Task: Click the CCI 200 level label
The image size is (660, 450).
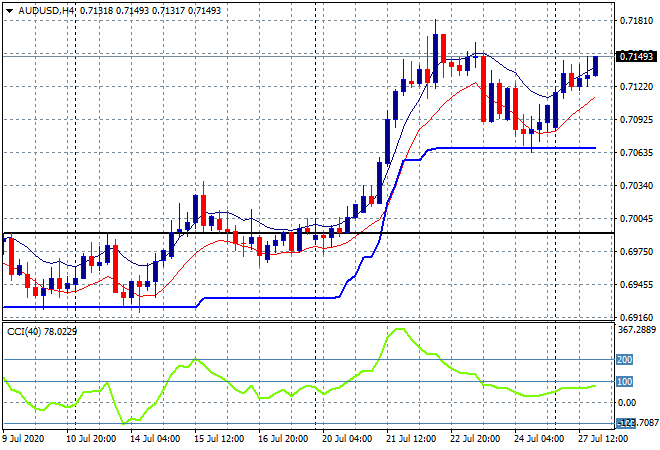Action: (624, 359)
